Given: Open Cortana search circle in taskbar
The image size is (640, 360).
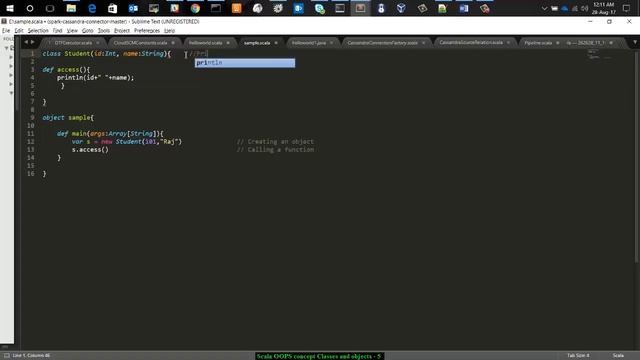Looking at the screenshot, I should click(30, 8).
